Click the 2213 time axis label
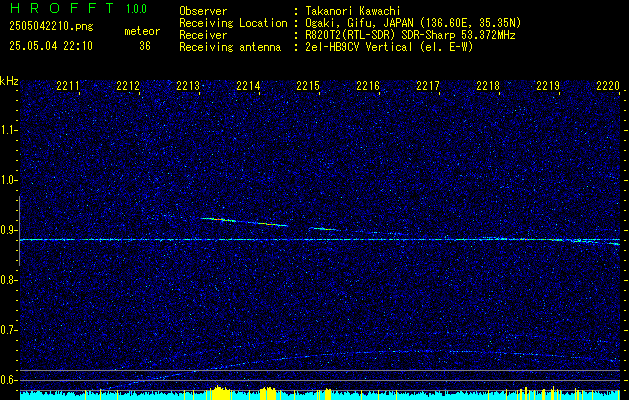Screen dimensions: 629x400 pos(188,86)
